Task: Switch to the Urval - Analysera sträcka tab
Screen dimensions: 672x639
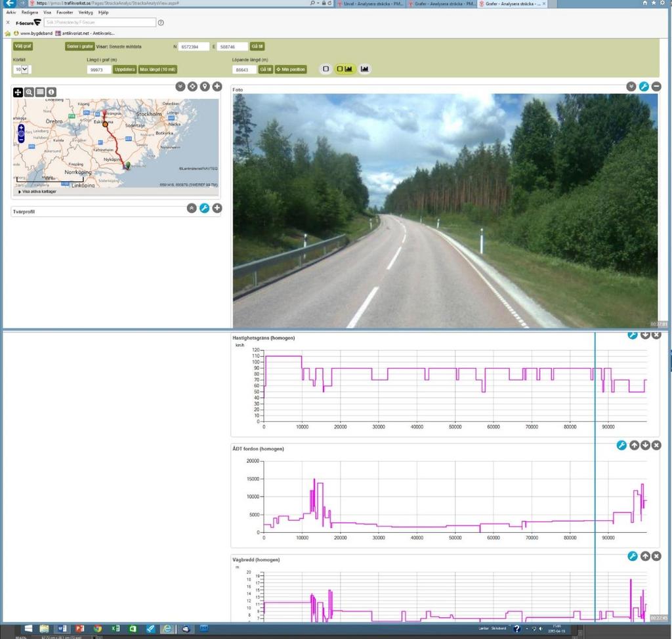Action: 370,3
